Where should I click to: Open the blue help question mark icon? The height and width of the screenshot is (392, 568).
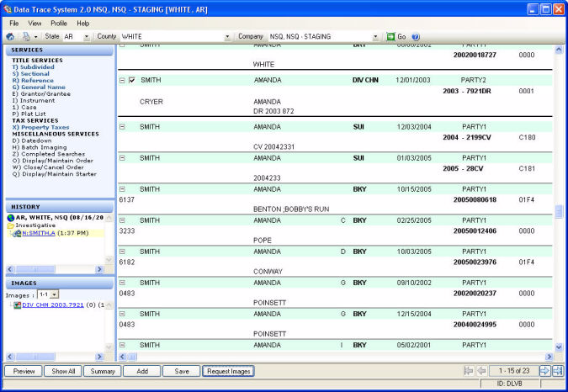[416, 37]
